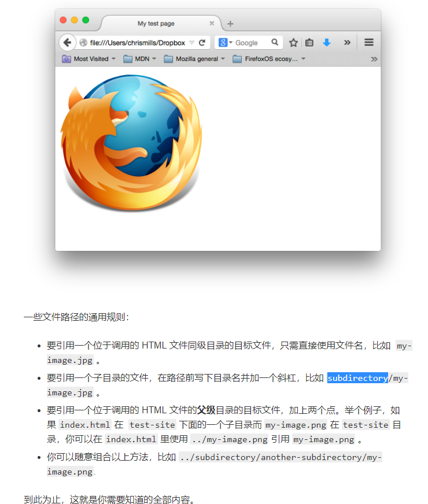
Task: Open Most Visited bookmarks folder
Action: point(88,59)
